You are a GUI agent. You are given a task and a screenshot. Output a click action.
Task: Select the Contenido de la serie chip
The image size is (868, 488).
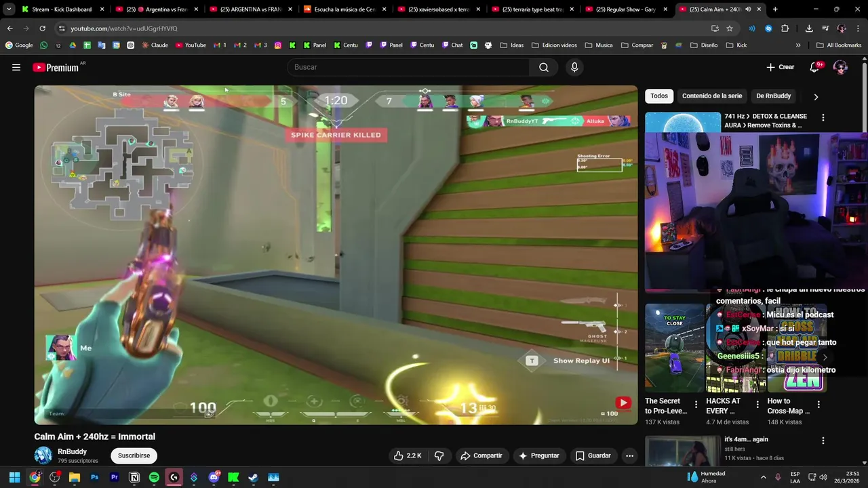coord(712,96)
